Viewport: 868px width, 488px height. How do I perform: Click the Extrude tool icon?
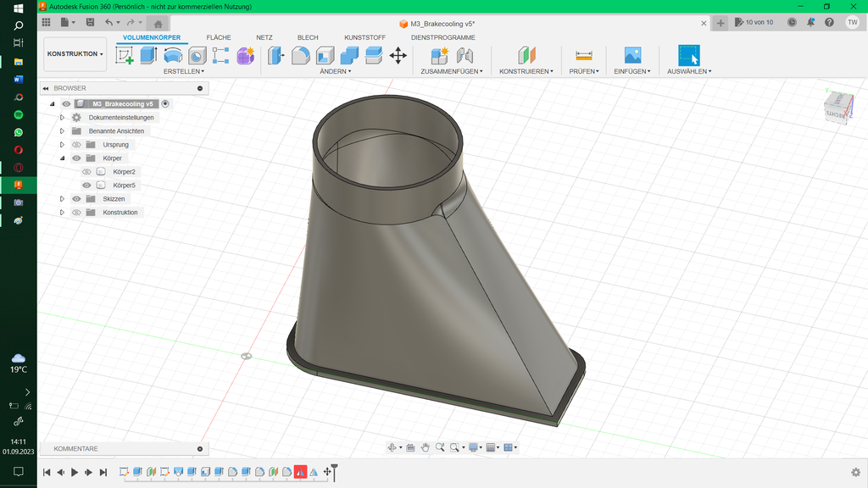coord(148,56)
